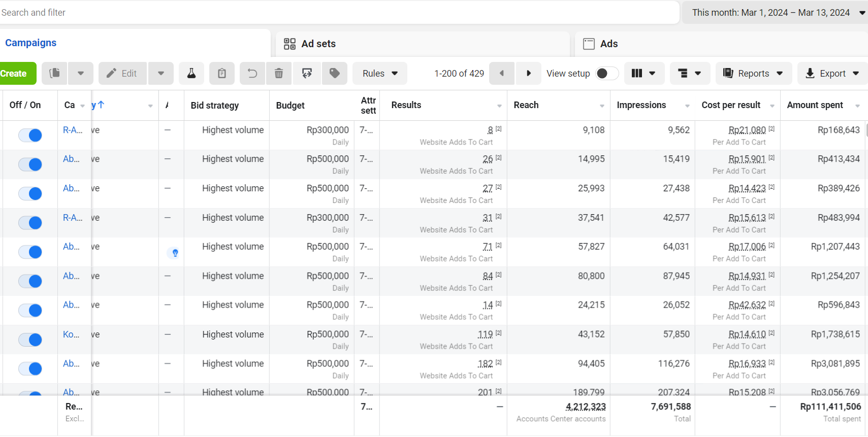Expand the duplicate options arrow
The image size is (868, 437).
click(81, 74)
